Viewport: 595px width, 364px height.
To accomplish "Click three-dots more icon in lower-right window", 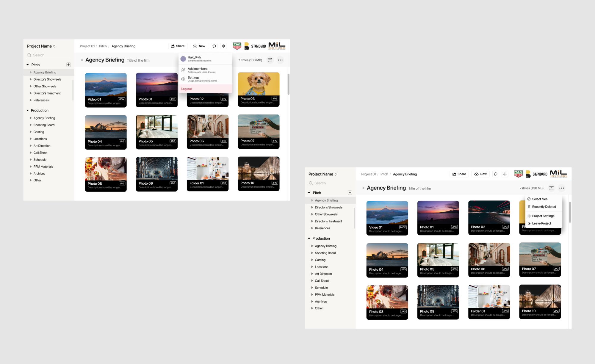I will (x=561, y=188).
